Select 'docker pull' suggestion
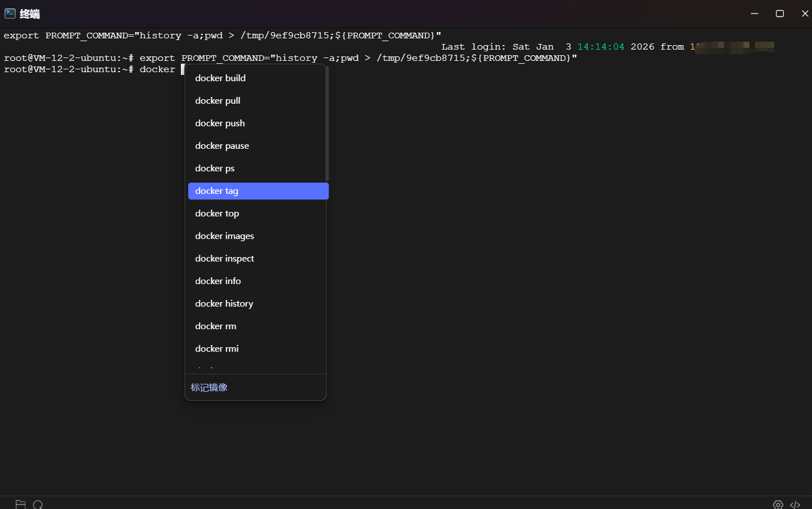This screenshot has width=812, height=509. click(257, 100)
